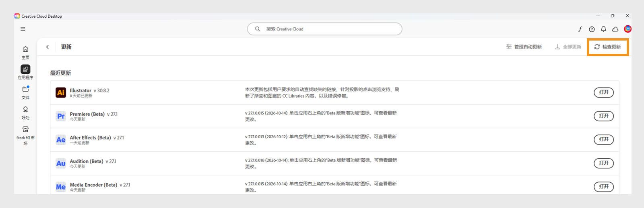This screenshot has width=644, height=208.
Task: Open the fonts f icon
Action: pos(580,29)
